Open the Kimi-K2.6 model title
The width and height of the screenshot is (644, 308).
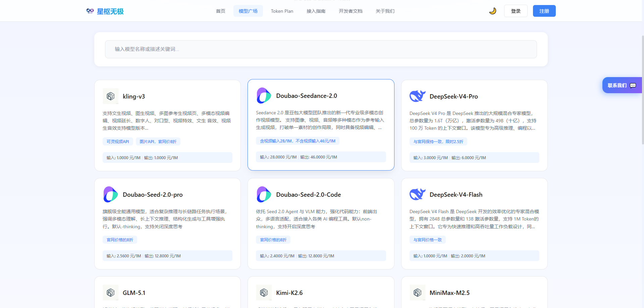[289, 293]
